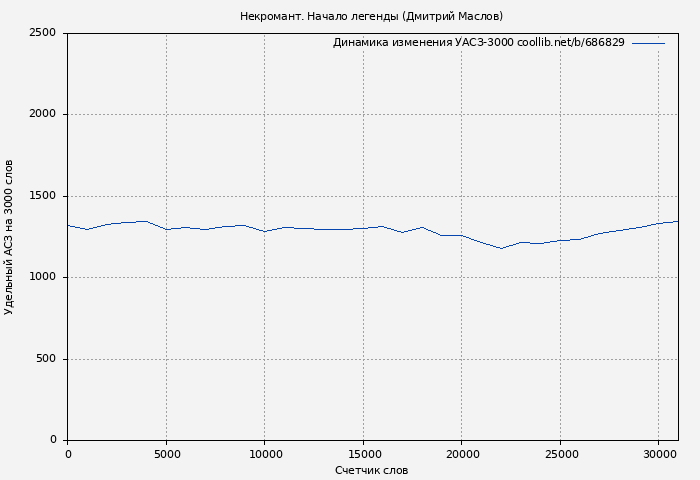The width and height of the screenshot is (700, 480).
Task: Click the 2500 tick label on Y-axis
Action: [x=42, y=33]
